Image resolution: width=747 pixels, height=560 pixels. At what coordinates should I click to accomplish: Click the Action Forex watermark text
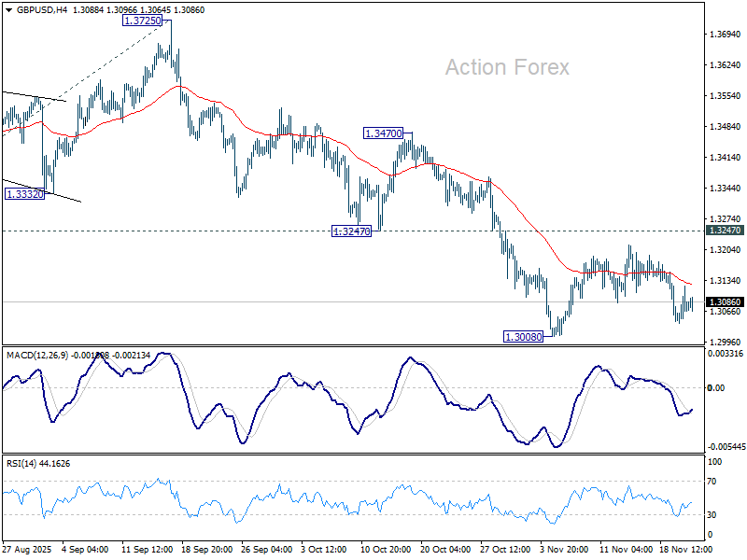click(507, 67)
